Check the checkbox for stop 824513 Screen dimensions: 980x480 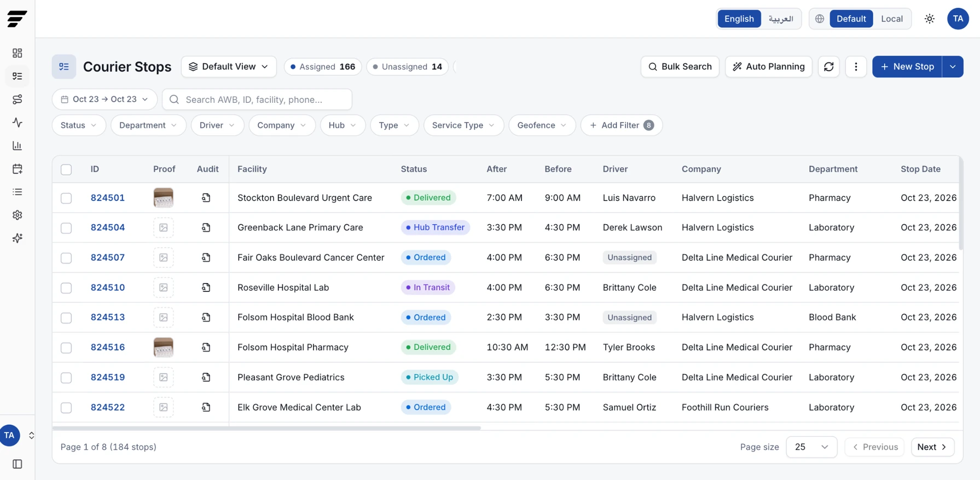66,318
